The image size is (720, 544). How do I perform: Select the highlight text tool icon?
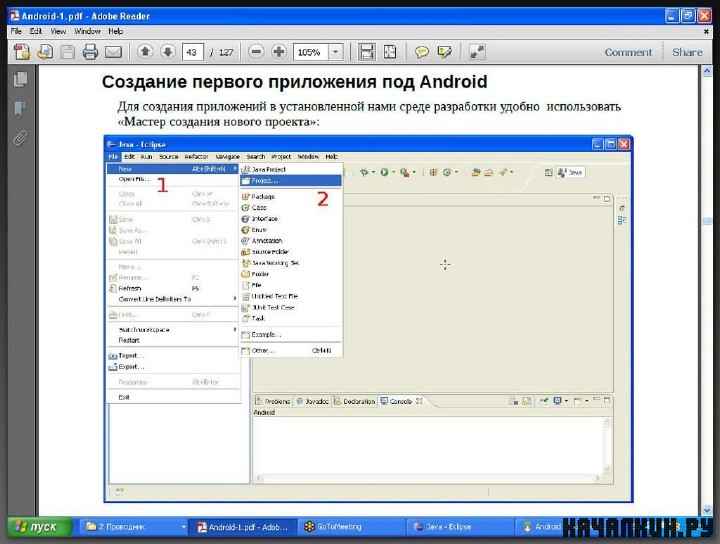pos(444,52)
